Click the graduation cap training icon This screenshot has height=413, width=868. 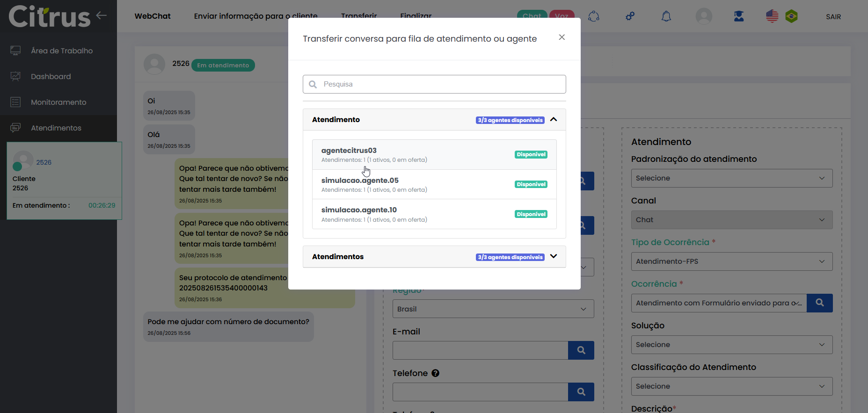point(739,16)
